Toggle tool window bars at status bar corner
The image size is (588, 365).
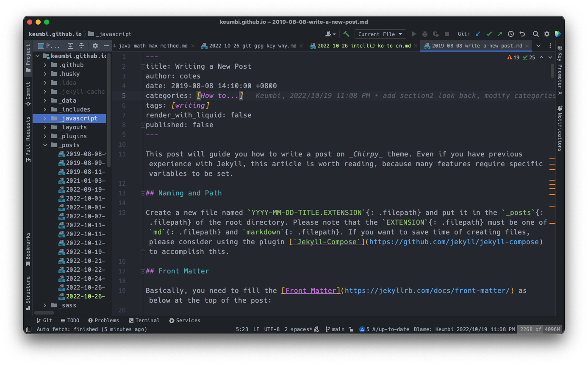pos(29,329)
